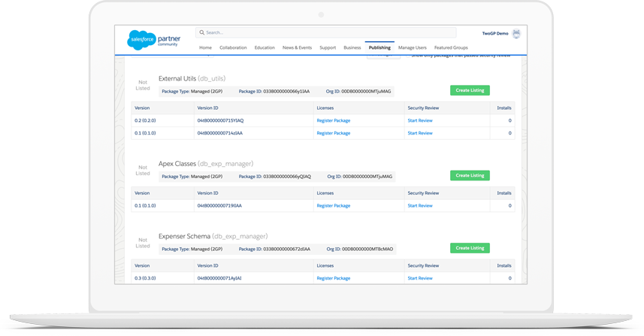The height and width of the screenshot is (336, 644).
Task: Open the Manage Users tab
Action: tap(413, 47)
